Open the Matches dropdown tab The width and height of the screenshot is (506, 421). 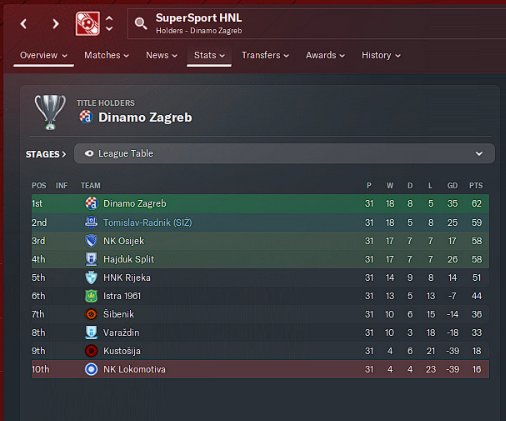(106, 55)
